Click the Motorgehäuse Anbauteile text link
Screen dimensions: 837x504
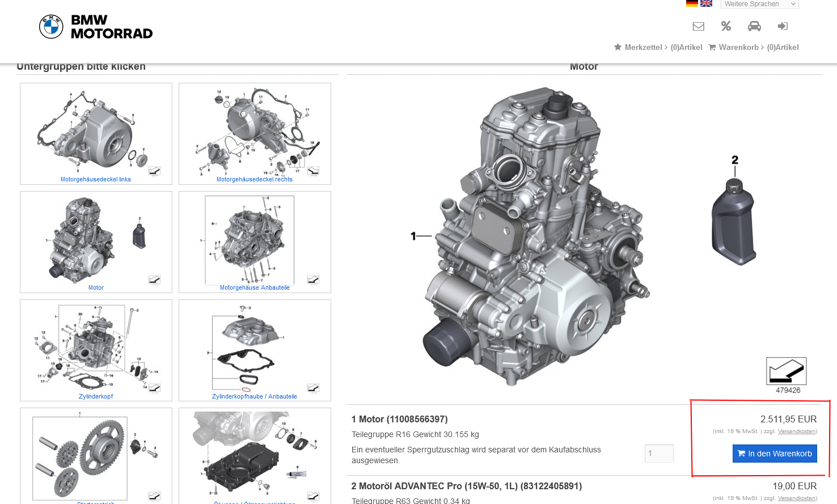[x=255, y=287]
